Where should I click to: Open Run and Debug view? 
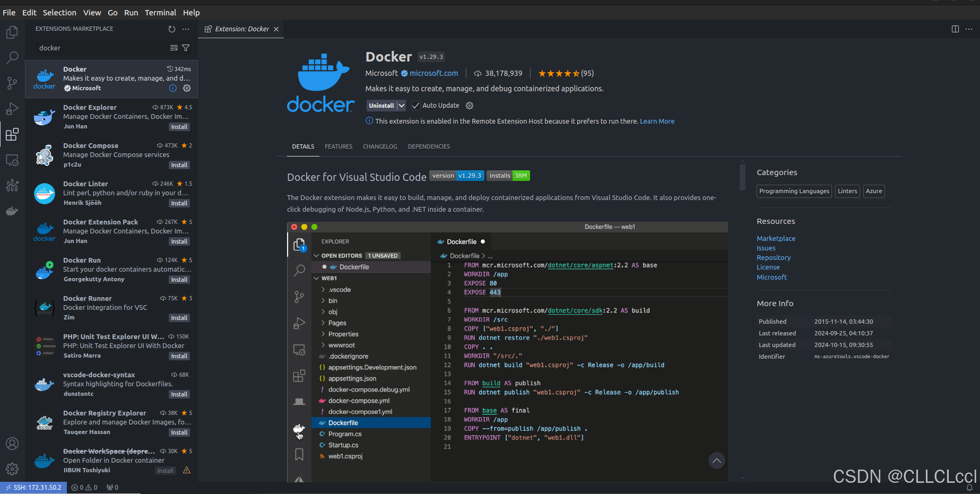pos(12,109)
